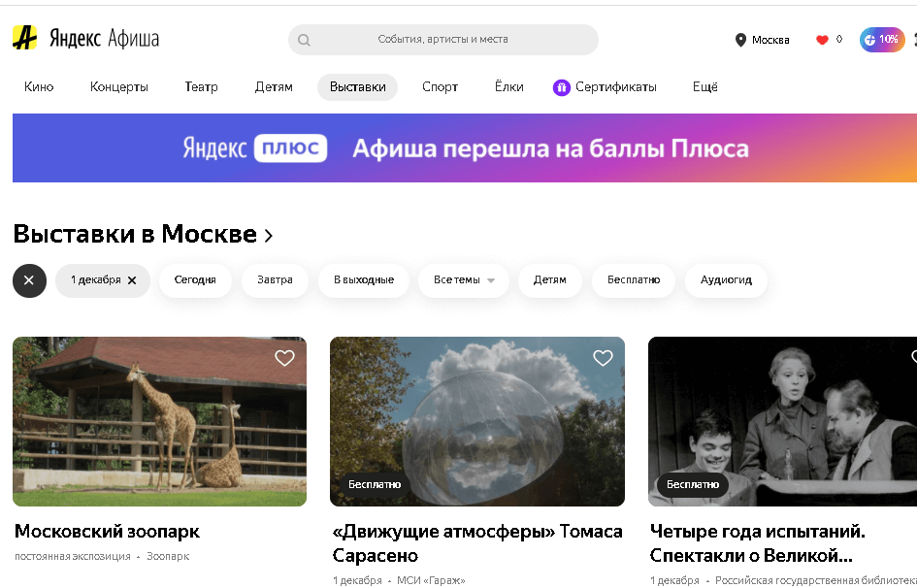Screen dimensions: 917x588
Task: Click the purple gift Сертификаты icon
Action: coord(561,87)
